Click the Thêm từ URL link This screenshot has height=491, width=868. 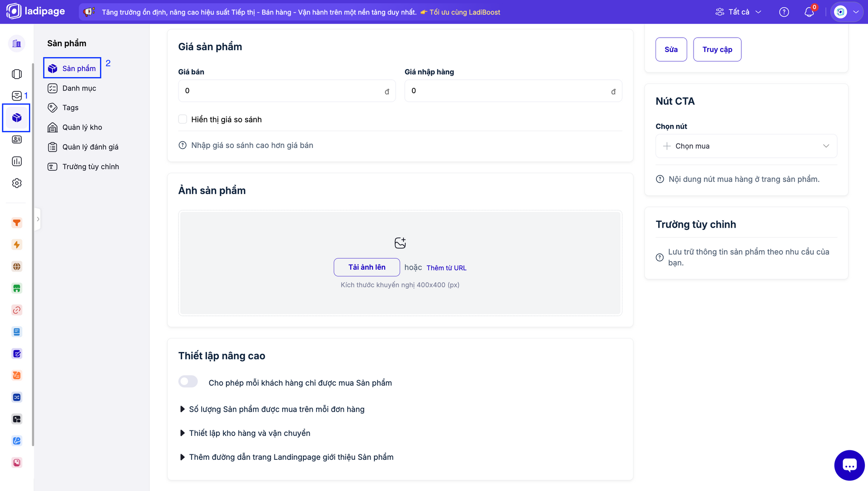click(x=446, y=268)
